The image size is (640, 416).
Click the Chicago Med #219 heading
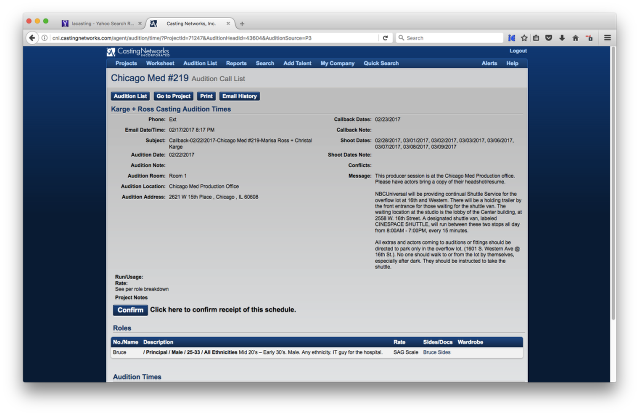(150, 78)
